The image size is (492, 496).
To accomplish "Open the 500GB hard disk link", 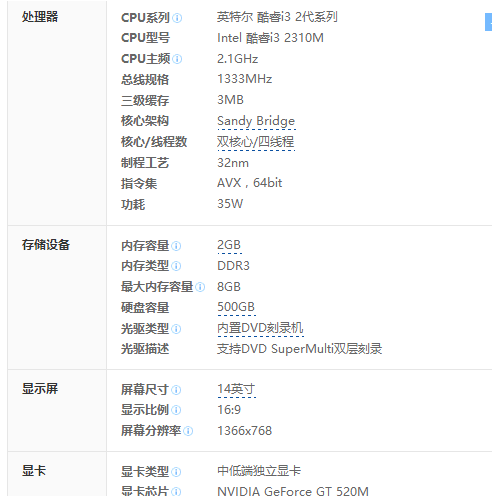I will (236, 307).
